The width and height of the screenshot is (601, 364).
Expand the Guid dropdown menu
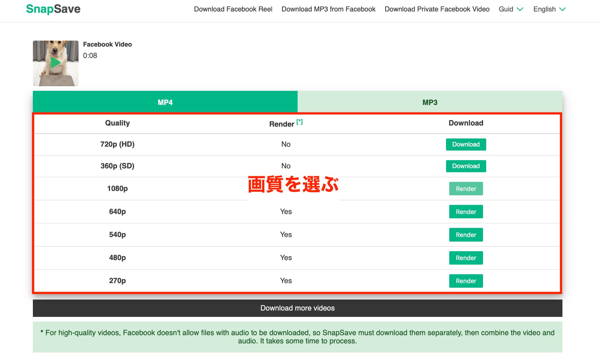click(511, 9)
